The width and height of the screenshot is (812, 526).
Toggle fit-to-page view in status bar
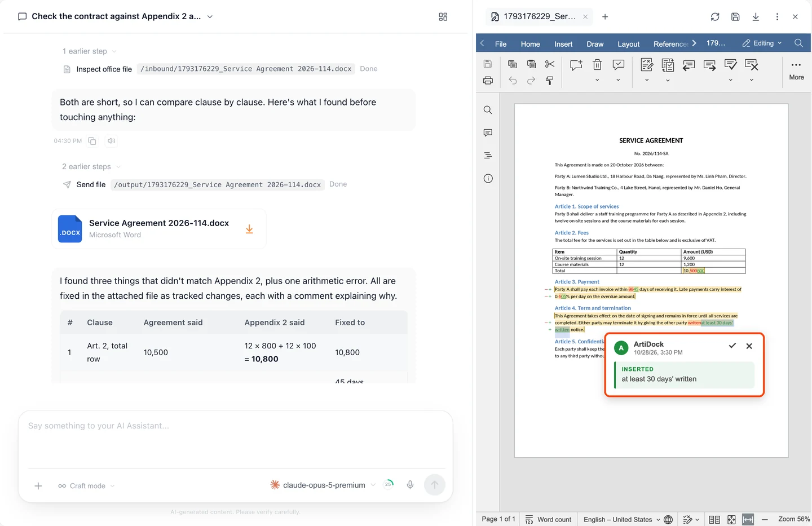point(731,520)
